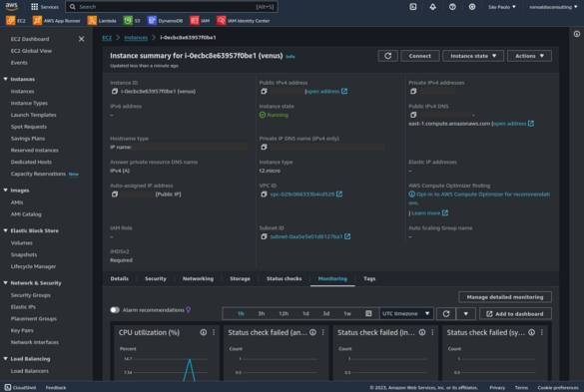This screenshot has height=392, width=584.
Task: Copy the auto-assigned IP address
Action: [115, 194]
